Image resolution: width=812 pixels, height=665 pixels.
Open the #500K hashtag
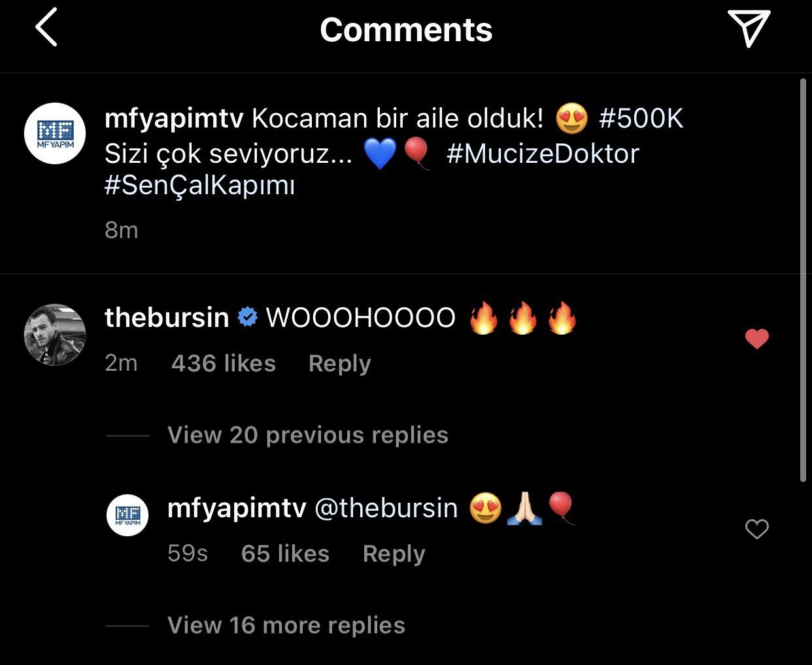pyautogui.click(x=641, y=119)
